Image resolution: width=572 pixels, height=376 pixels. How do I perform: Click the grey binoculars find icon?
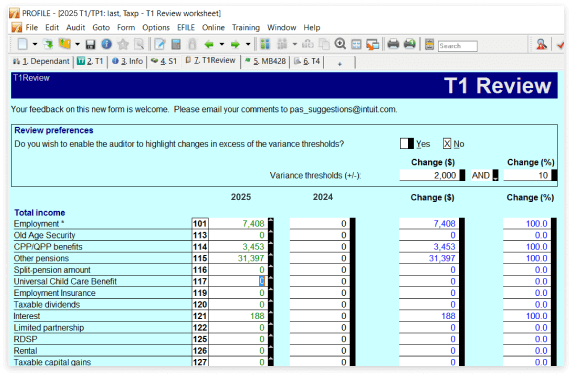308,44
